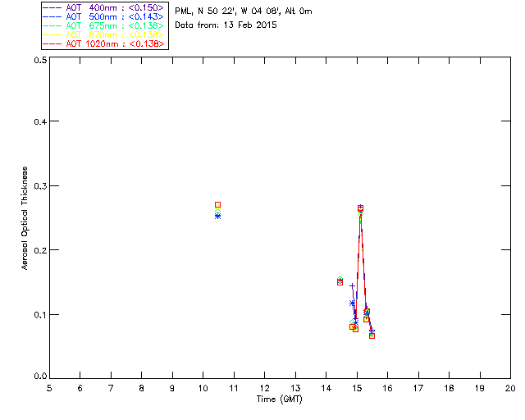Click the AOT 870nm legend entry
This screenshot has height=420, width=525.
(104, 34)
